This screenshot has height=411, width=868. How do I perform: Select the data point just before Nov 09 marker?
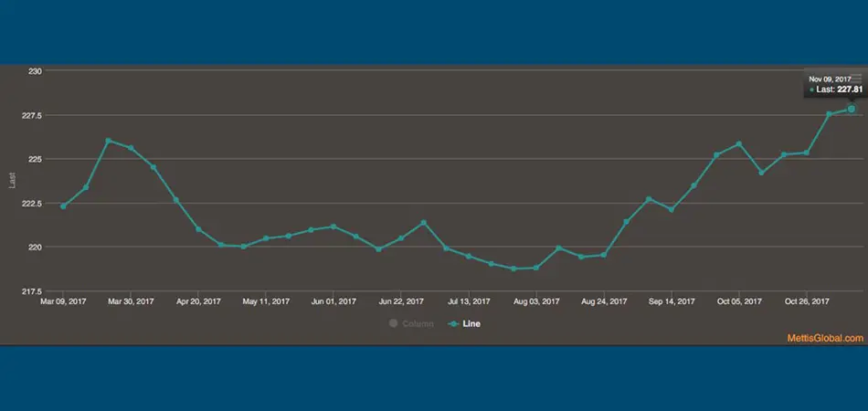tap(829, 114)
